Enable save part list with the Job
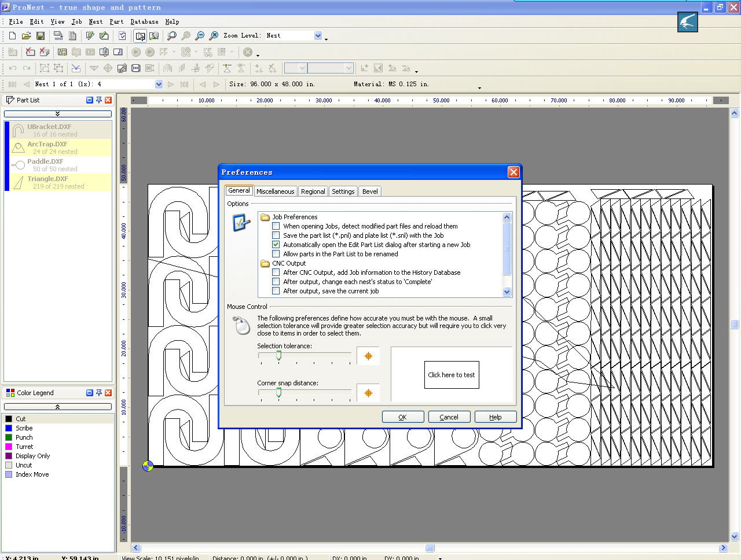The height and width of the screenshot is (560, 741). [276, 235]
